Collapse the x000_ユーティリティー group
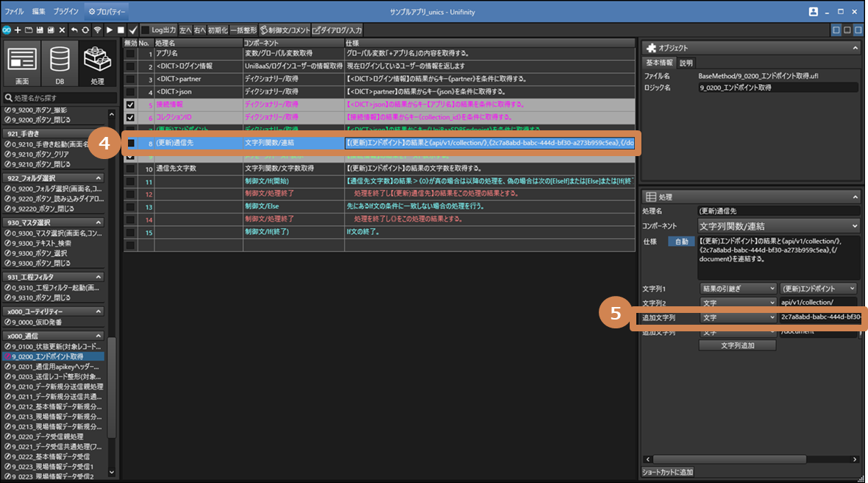 99,311
